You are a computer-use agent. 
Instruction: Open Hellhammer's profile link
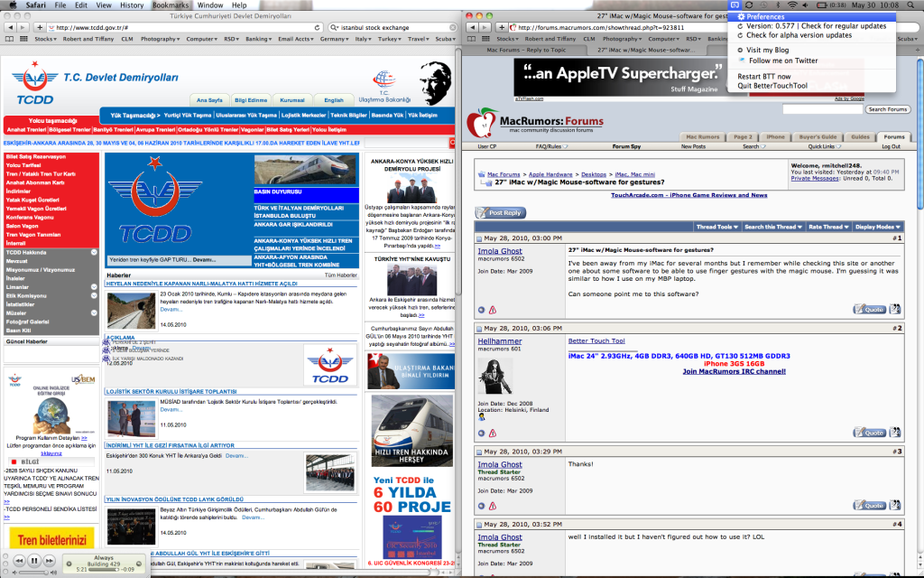point(500,341)
